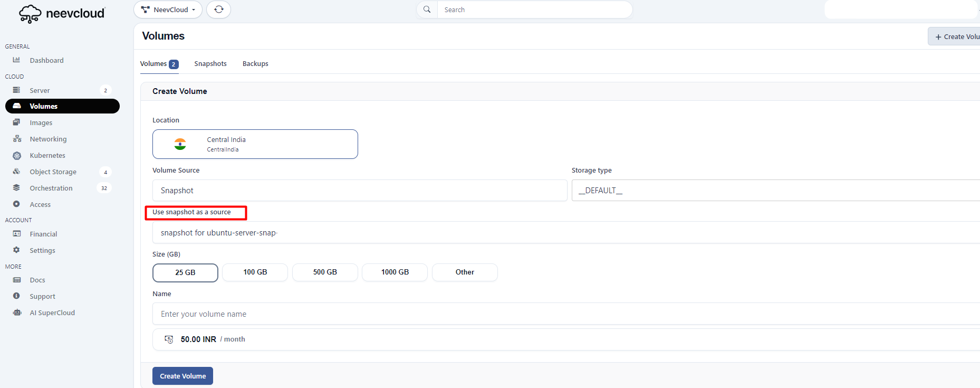Click the Networking icon in sidebar
This screenshot has width=980, height=388.
17,139
